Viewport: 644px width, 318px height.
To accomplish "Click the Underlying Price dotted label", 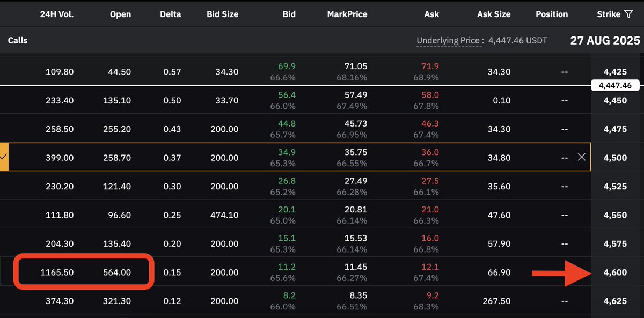I will [449, 40].
